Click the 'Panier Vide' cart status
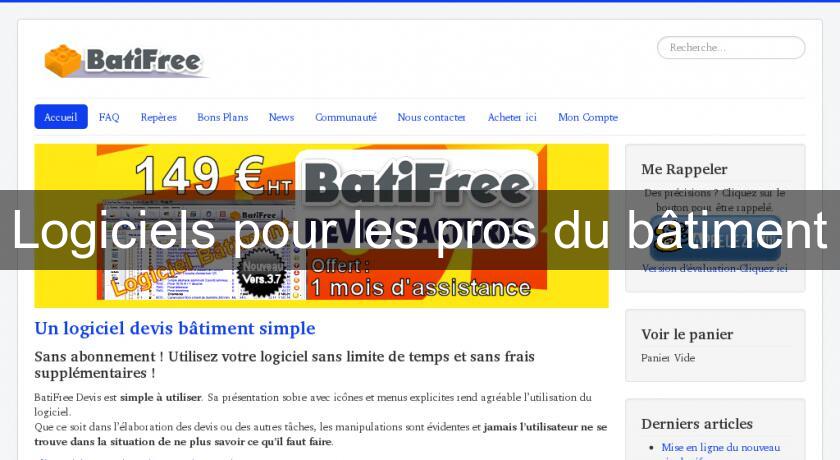This screenshot has height=460, width=840. pos(667,358)
